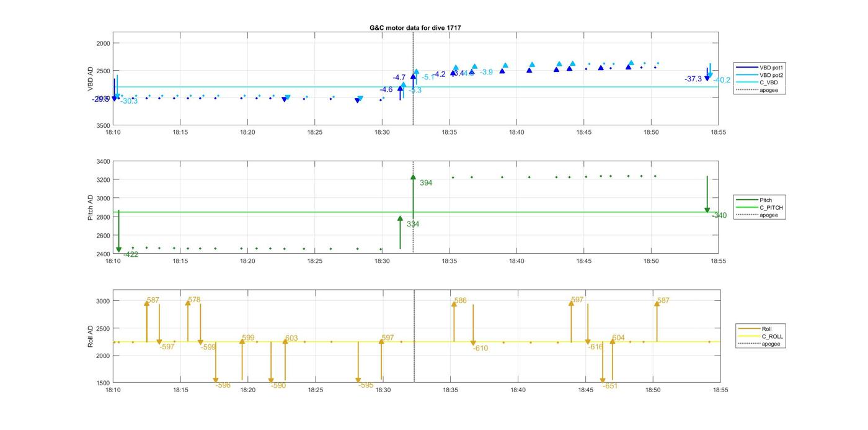The image size is (868, 430).
Task: Click the pitch value label "334"
Action: (x=413, y=224)
